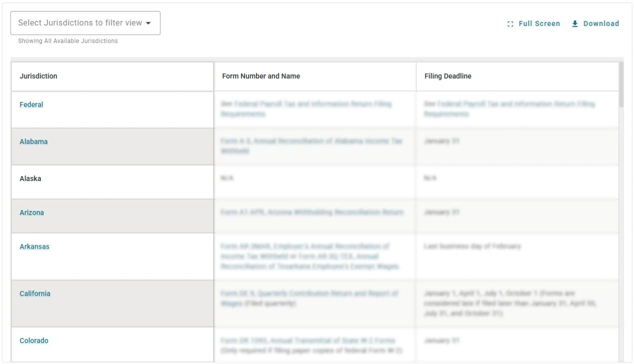Screen dimensions: 634x364
Task: Open the Federal jurisdiction link
Action: pos(31,105)
